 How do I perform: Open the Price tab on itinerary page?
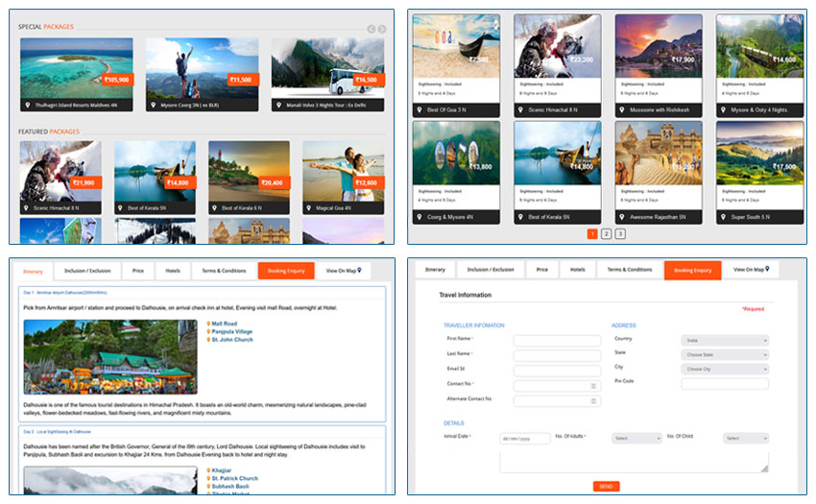click(138, 271)
